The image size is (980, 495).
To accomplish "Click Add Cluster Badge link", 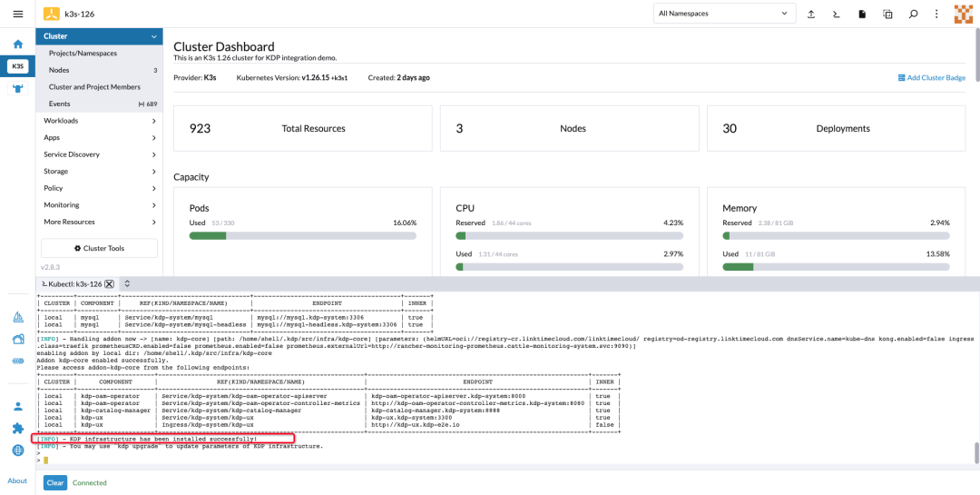I will click(931, 77).
